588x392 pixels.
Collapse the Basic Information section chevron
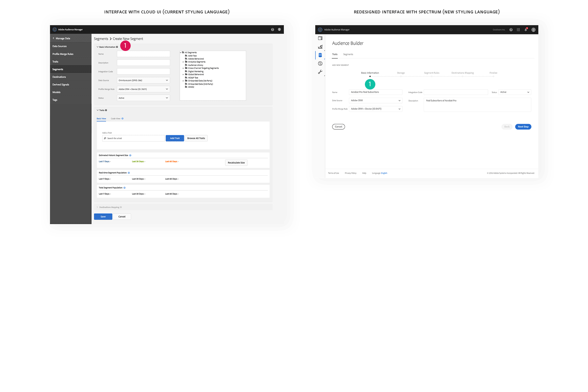click(98, 47)
